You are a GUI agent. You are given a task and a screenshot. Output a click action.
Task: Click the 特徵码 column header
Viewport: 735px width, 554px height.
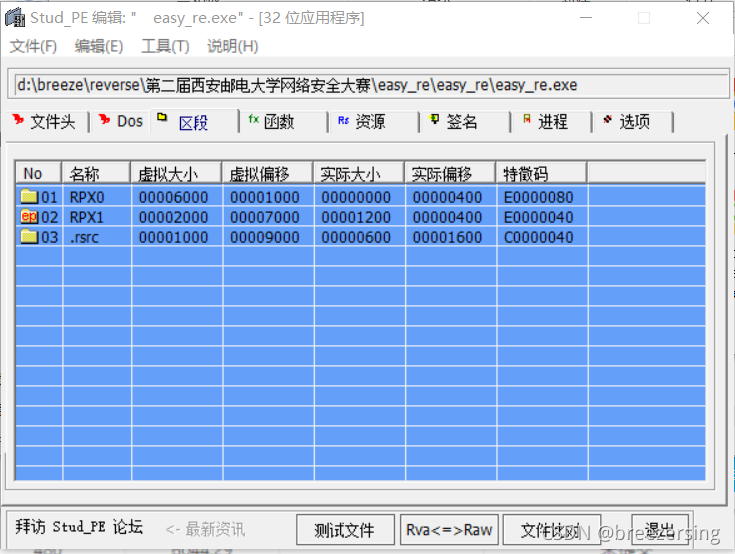[542, 173]
